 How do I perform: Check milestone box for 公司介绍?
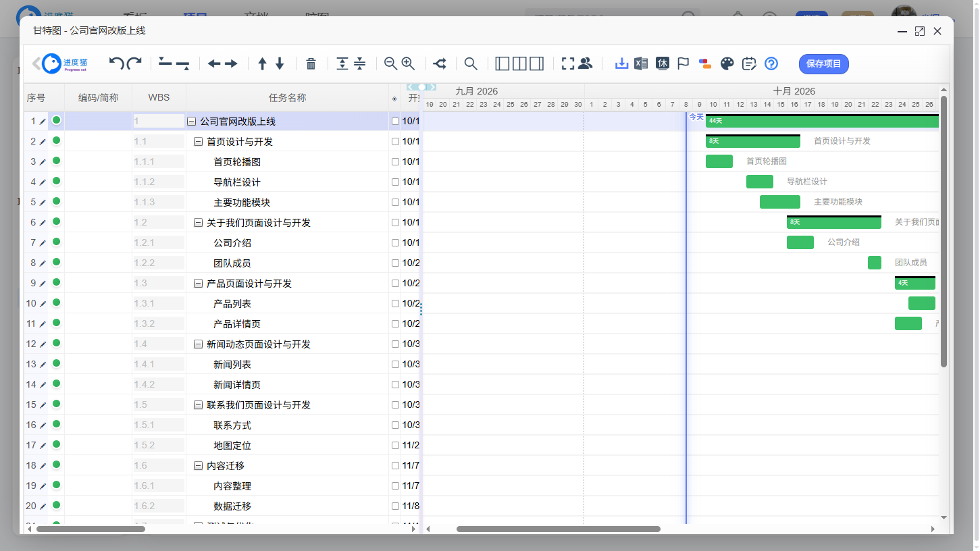pyautogui.click(x=395, y=243)
